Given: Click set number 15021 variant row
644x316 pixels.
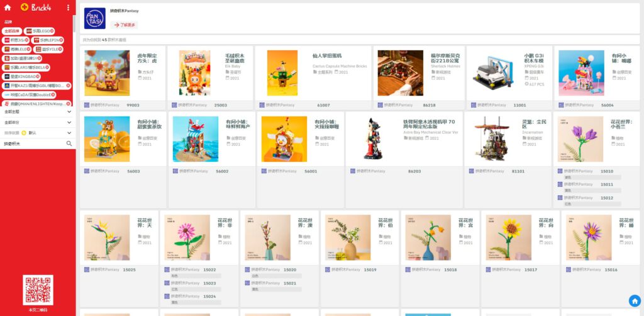Looking at the screenshot, I should tap(273, 283).
